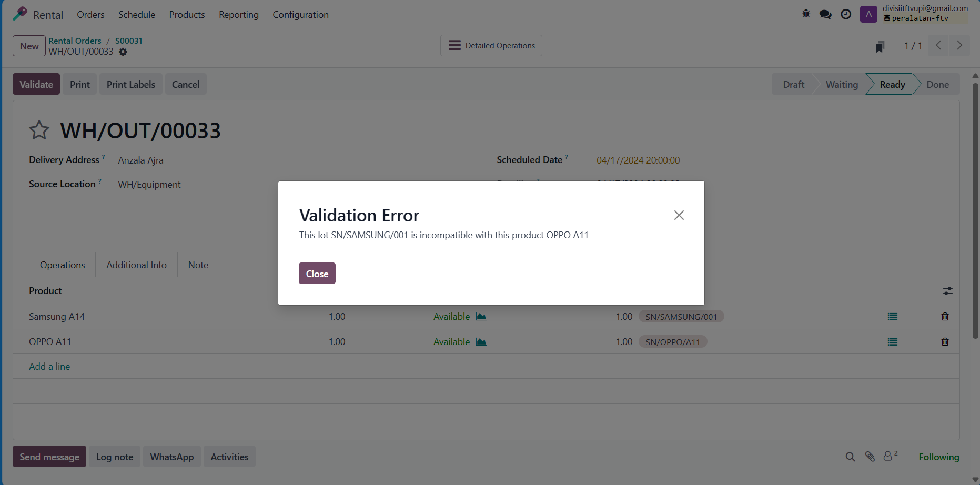Click the Close button in the error dialog

point(317,274)
